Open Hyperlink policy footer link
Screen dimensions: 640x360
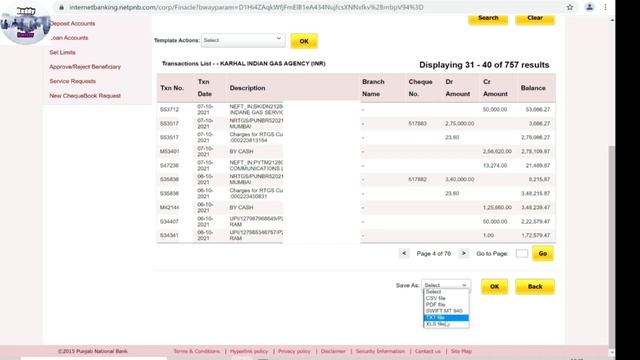(249, 351)
